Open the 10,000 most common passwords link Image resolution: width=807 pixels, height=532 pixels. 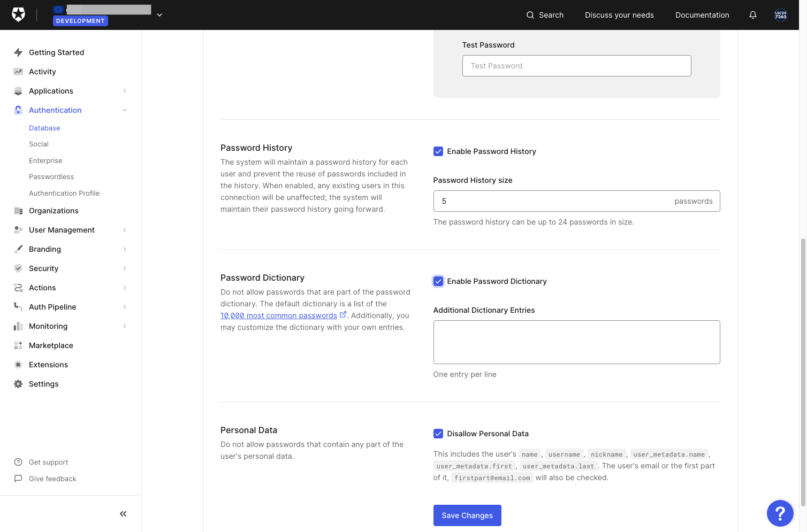point(279,315)
